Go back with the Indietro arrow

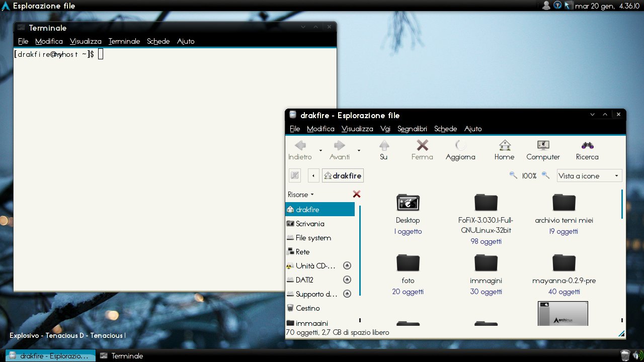(300, 150)
